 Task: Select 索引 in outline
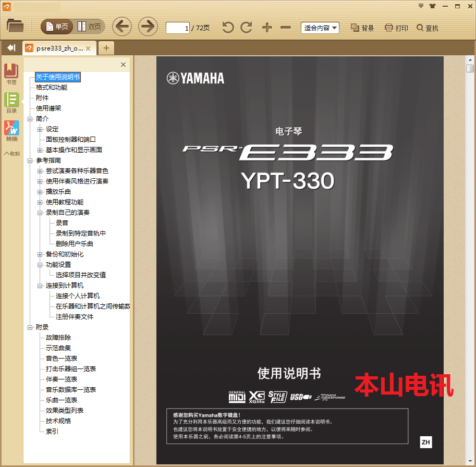52,432
